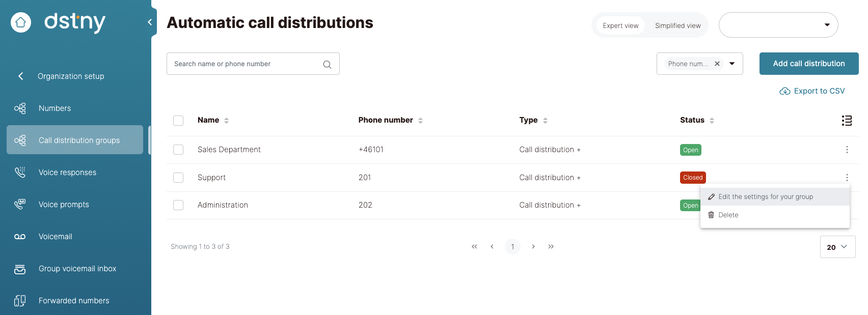Select Delete from the context menu
The height and width of the screenshot is (315, 868).
tap(728, 215)
